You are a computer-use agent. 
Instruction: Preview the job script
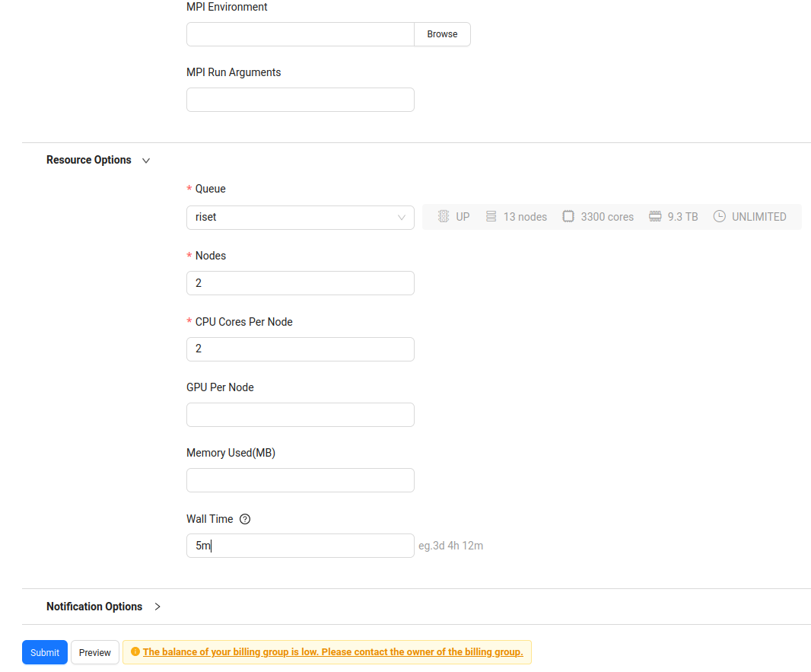pos(95,652)
